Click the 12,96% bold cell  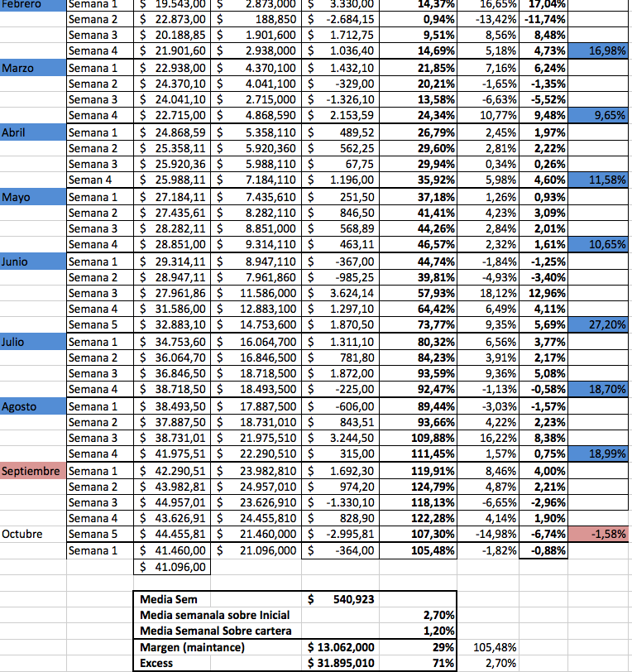tap(543, 293)
